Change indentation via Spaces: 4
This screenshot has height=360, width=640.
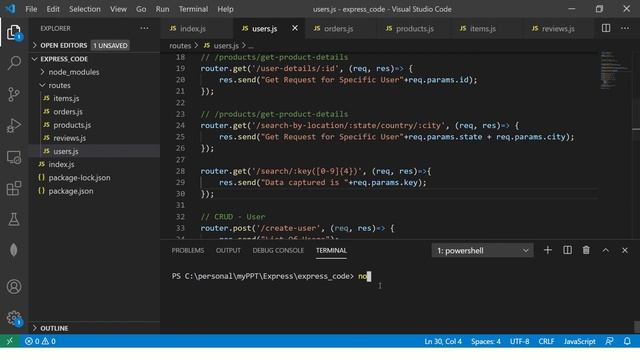point(486,341)
